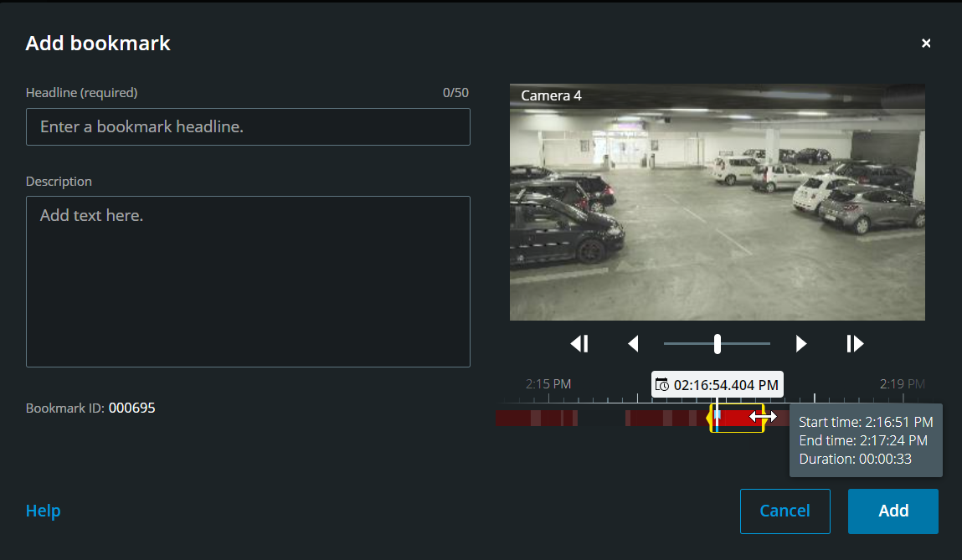Play video forward
The image size is (962, 560).
click(801, 343)
